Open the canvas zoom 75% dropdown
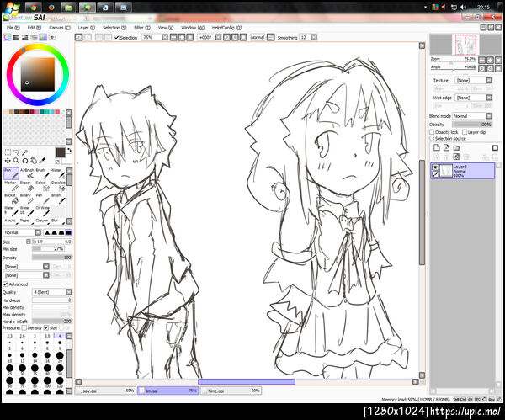The width and height of the screenshot is (505, 420). coord(165,38)
